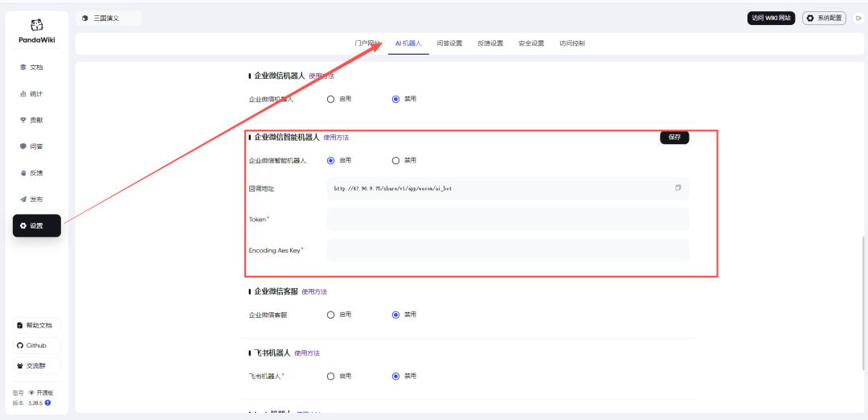Click the logout icon at top right
Screen dimensions: 868x420
point(858,18)
